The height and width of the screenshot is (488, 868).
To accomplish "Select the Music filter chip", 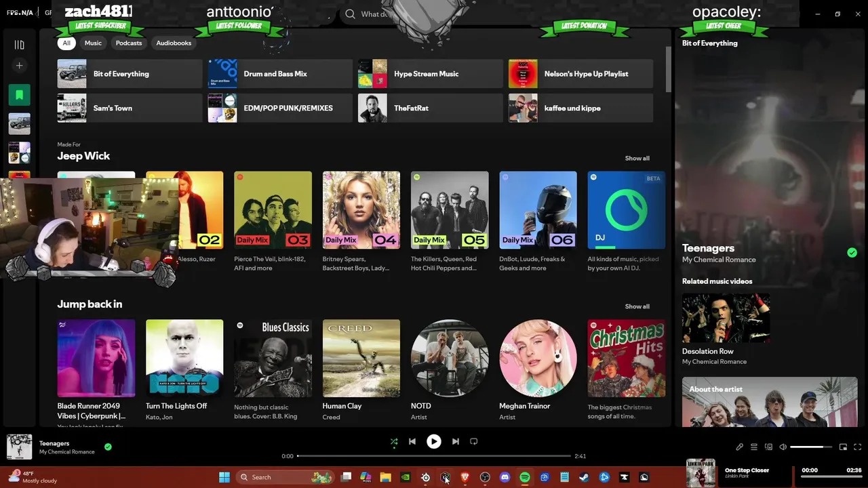I will [93, 43].
